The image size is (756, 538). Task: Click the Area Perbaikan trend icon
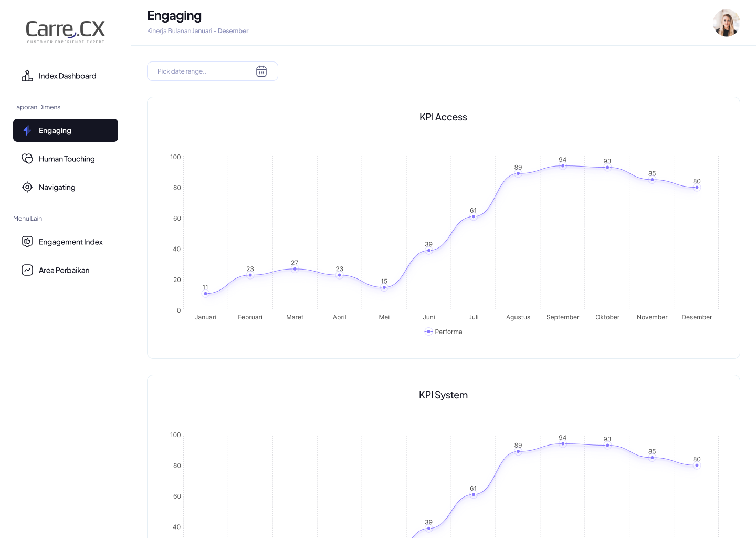click(x=27, y=270)
